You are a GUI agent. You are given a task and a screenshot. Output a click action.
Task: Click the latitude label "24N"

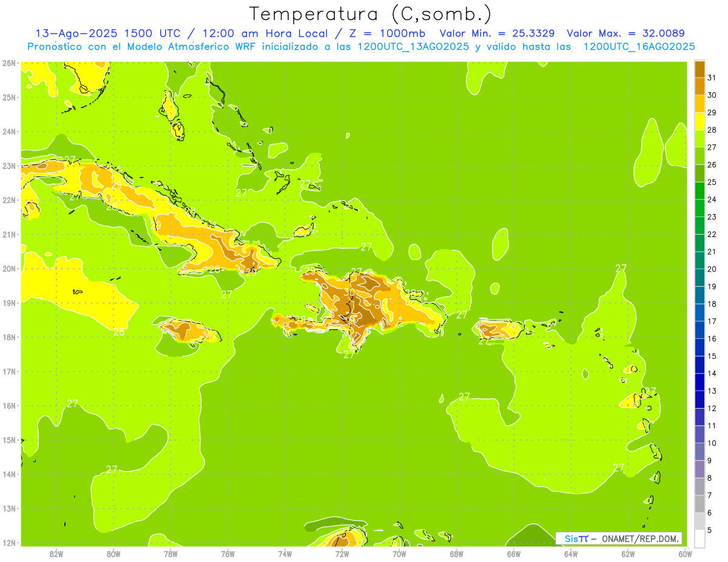tap(9, 132)
